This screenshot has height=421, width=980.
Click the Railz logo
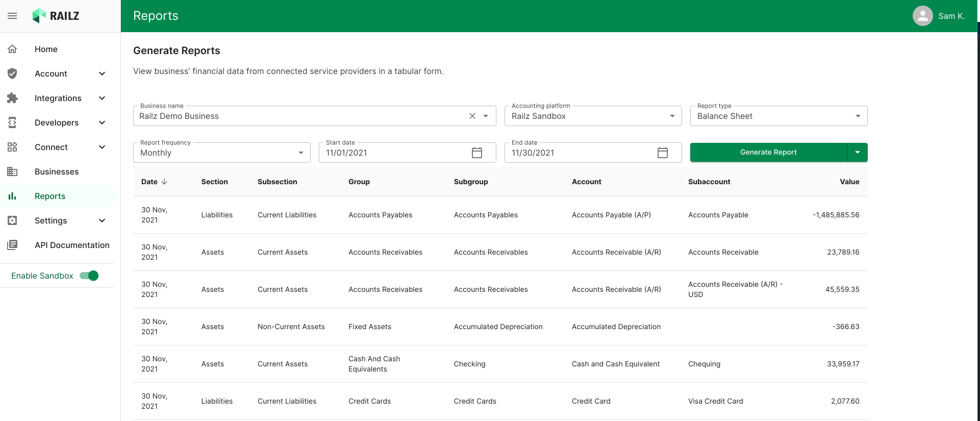point(56,16)
